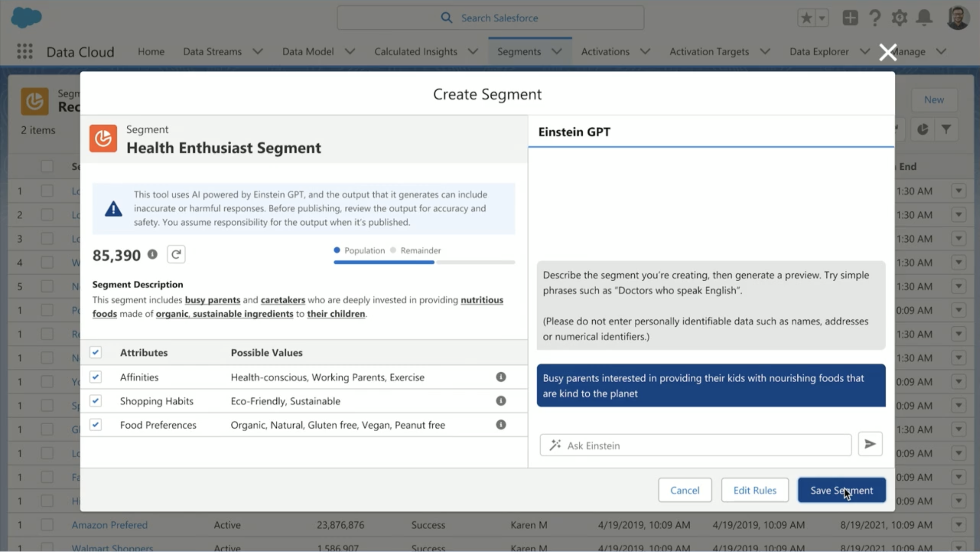Switch to the Activations tab

tap(605, 51)
